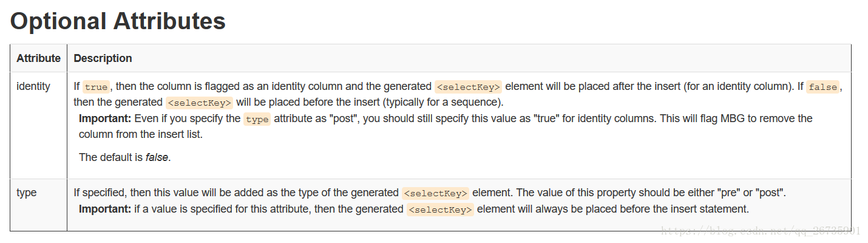This screenshot has height=243, width=868.
Task: Click the type attribute name cell
Action: 27,193
